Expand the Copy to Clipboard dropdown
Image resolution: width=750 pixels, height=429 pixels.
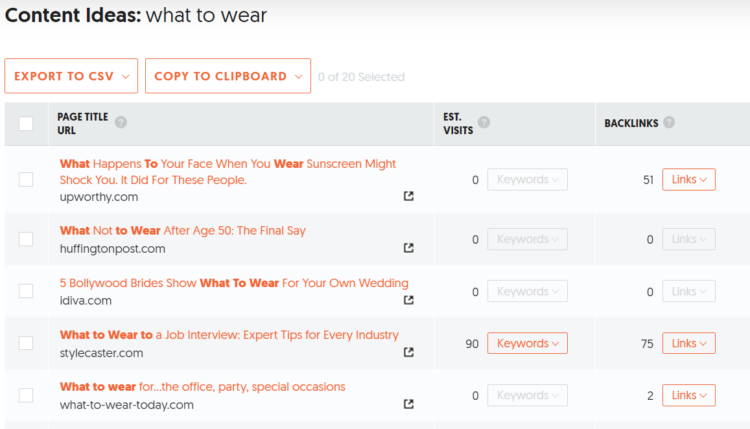(228, 76)
